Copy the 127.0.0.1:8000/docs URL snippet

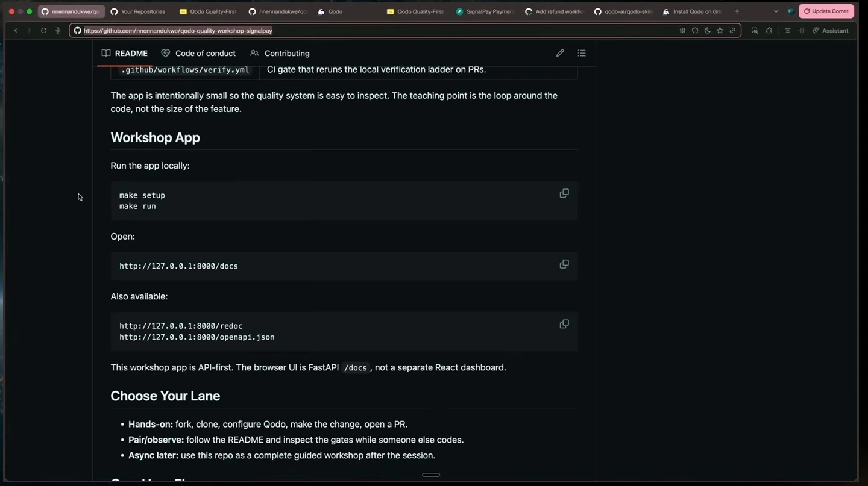pyautogui.click(x=564, y=264)
